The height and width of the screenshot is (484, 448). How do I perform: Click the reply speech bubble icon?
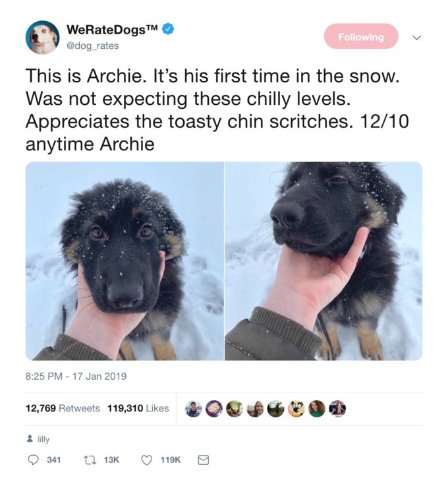coord(33,460)
